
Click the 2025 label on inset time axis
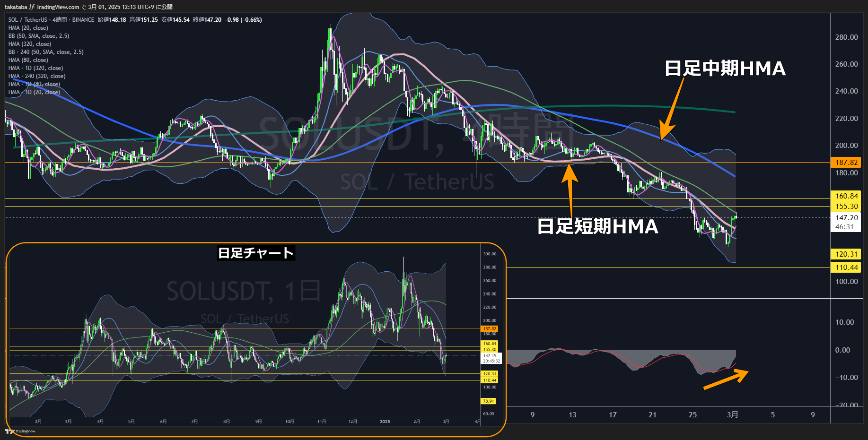pos(385,422)
